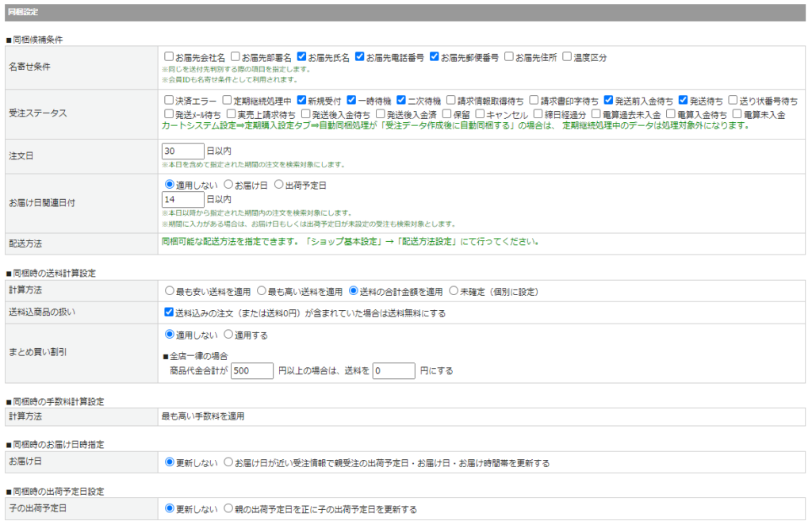The width and height of the screenshot is (812, 525).
Task: Uncheck the お届先電話番号 checkbox
Action: (x=360, y=57)
